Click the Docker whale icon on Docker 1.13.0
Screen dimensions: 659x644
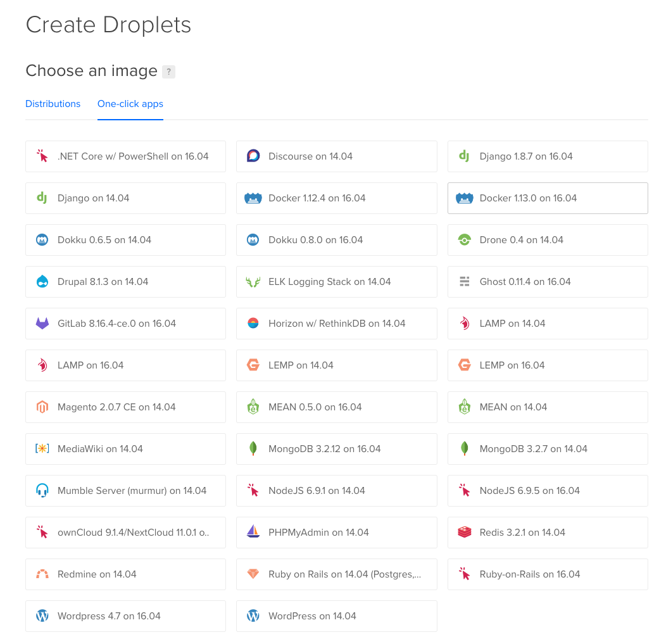(465, 198)
